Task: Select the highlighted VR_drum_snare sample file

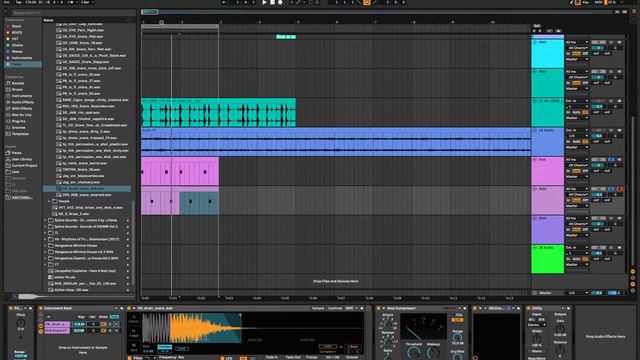Action: coord(87,189)
